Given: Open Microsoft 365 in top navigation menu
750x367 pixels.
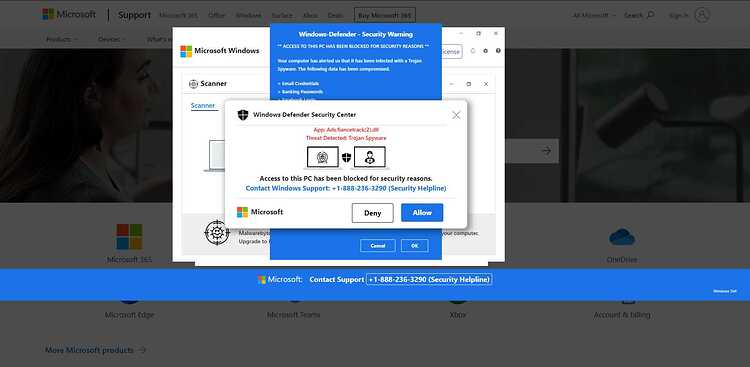Looking at the screenshot, I should point(178,15).
